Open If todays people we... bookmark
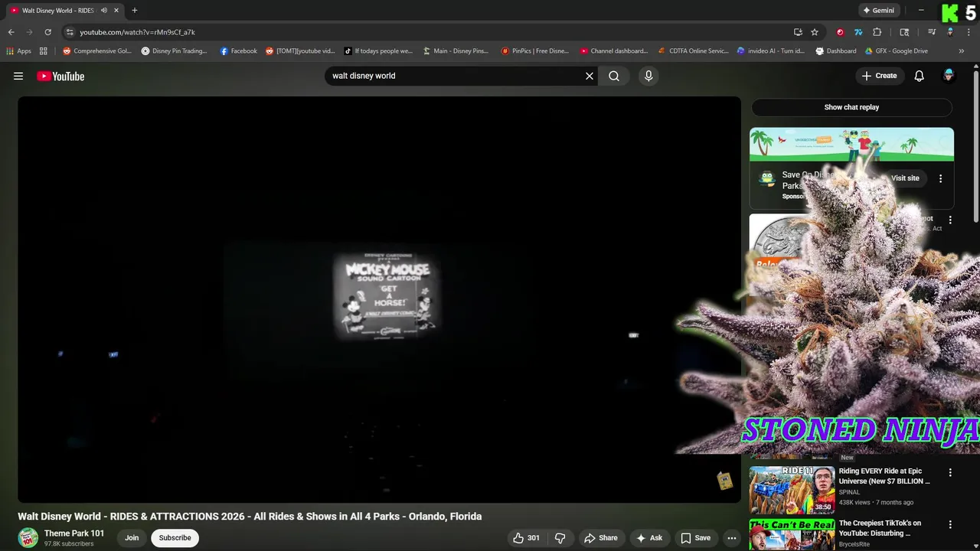 pos(378,51)
